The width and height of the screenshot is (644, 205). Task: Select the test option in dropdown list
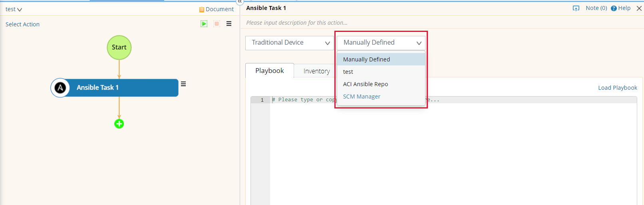[348, 72]
